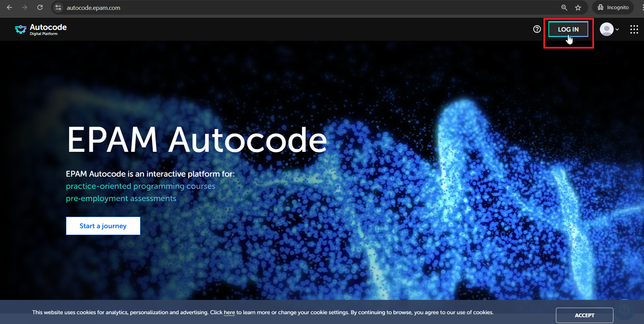Accept the cookie policy
Viewport: 644px width, 324px height.
pos(584,315)
